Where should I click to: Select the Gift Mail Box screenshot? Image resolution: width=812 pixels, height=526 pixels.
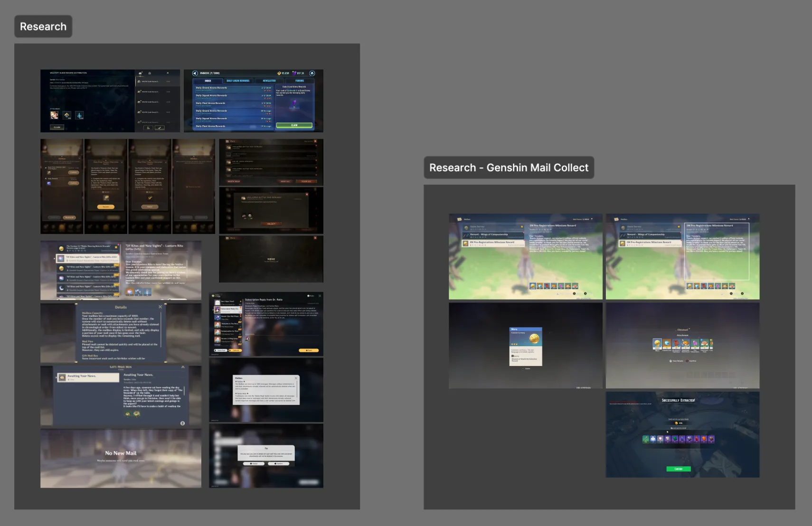click(x=121, y=395)
